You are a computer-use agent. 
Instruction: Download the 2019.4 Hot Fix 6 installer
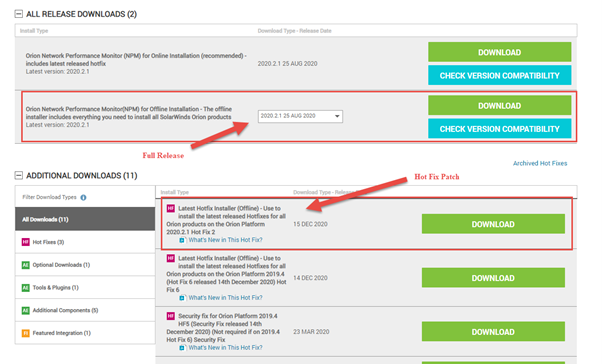click(x=493, y=278)
